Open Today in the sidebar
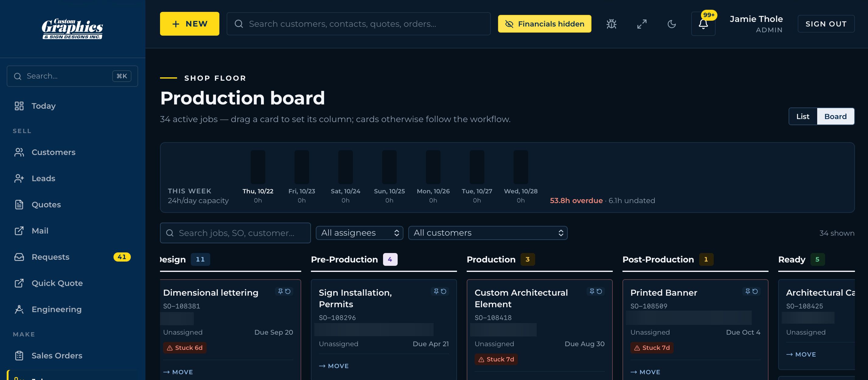The height and width of the screenshot is (380, 868). coord(72,106)
